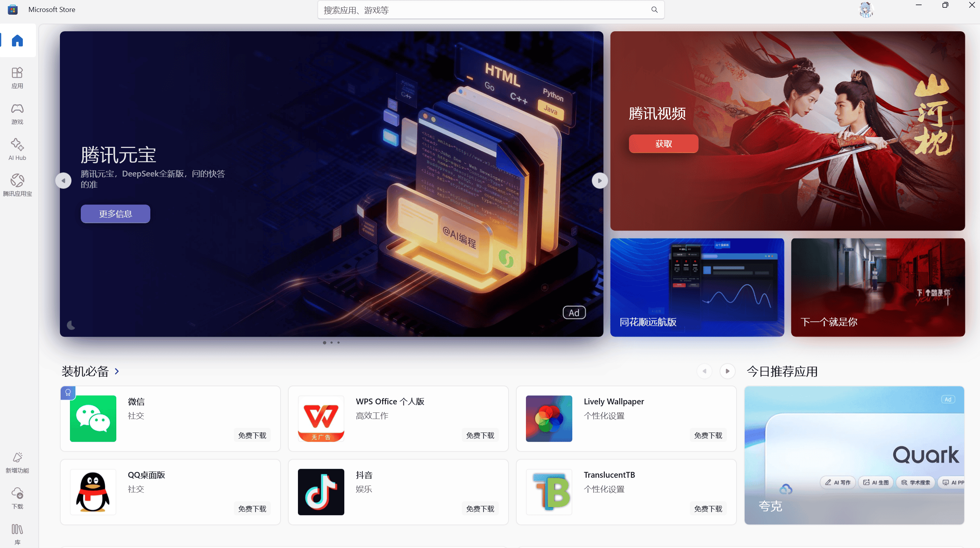Click 获取 button for 腾讯视频
Viewport: 980px width, 548px height.
click(663, 144)
